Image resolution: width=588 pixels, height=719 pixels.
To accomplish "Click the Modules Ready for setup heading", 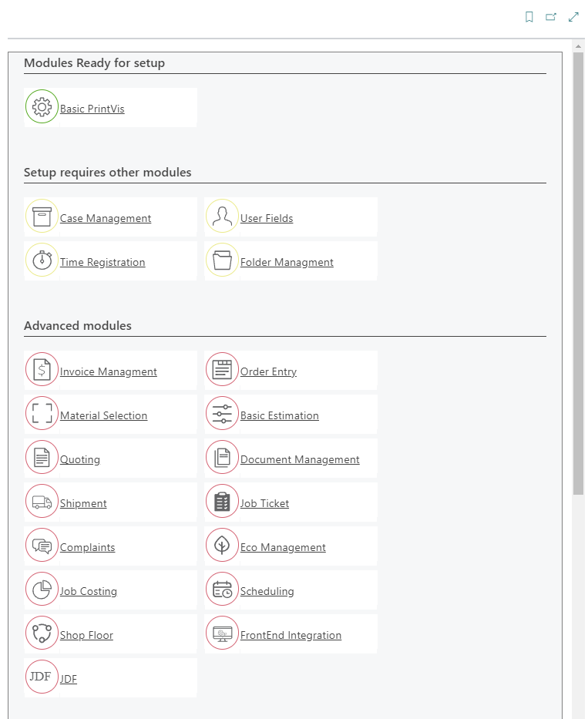I will coord(94,63).
